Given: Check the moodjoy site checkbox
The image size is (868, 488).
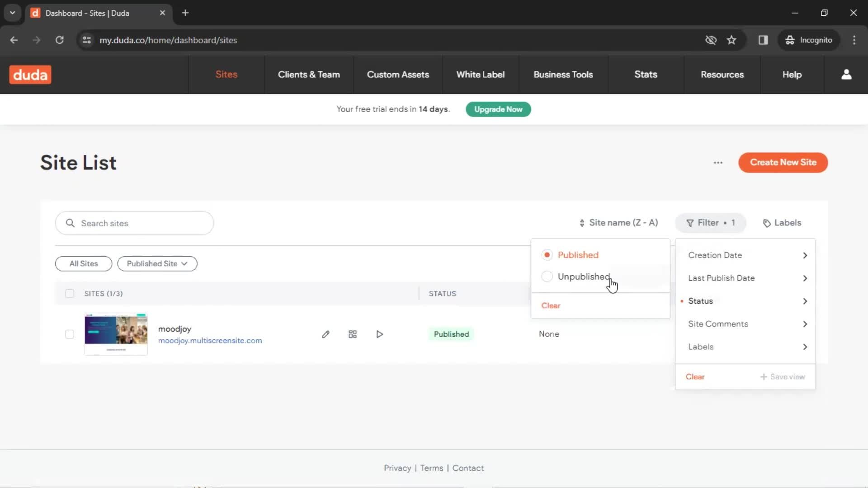Looking at the screenshot, I should coord(70,334).
